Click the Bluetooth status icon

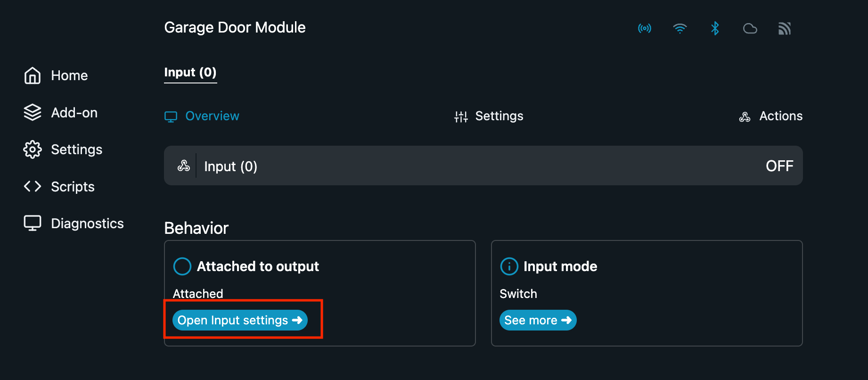715,28
